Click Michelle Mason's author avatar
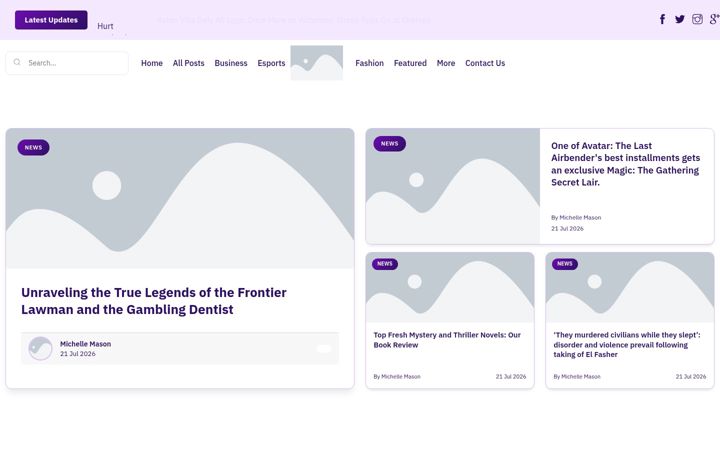 [x=40, y=349]
